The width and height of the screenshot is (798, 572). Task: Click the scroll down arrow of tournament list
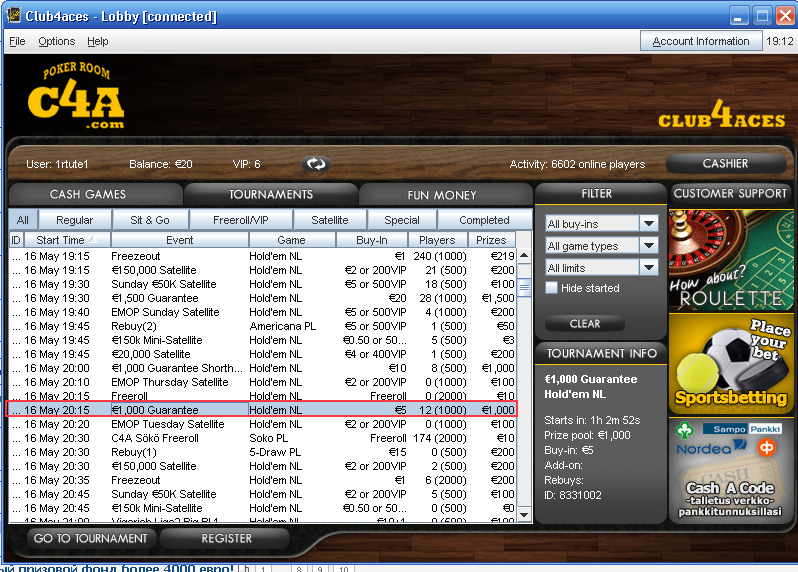tap(524, 515)
